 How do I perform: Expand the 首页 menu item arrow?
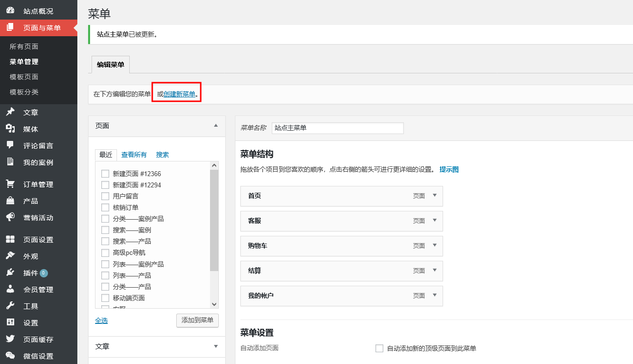click(434, 195)
